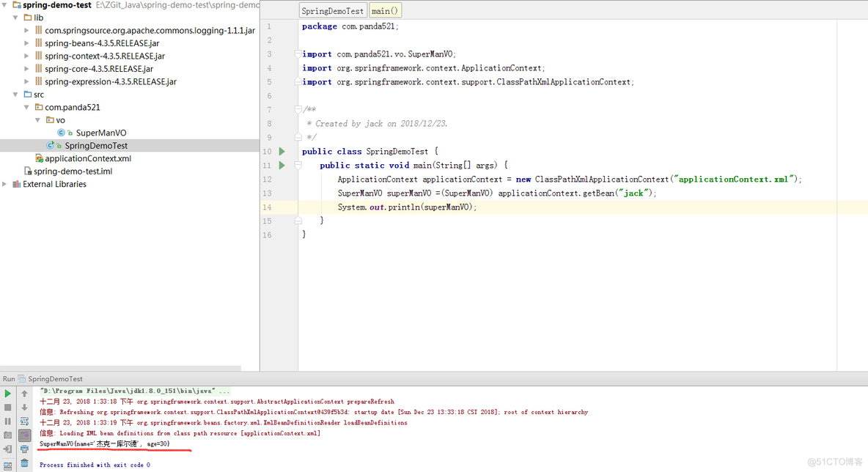
Task: Select the SpringDemoTest breadcrumb
Action: click(x=333, y=10)
